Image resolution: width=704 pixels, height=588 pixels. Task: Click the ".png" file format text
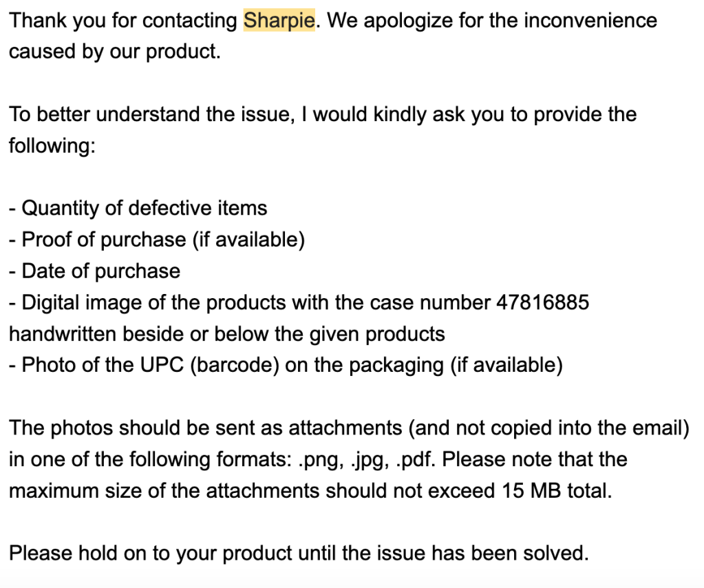(x=317, y=459)
